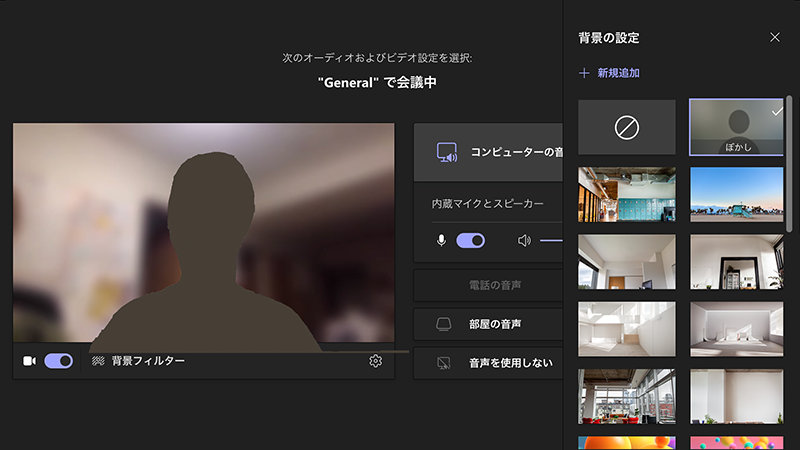
Task: Choose the beach sunset background thumbnail
Action: 736,194
